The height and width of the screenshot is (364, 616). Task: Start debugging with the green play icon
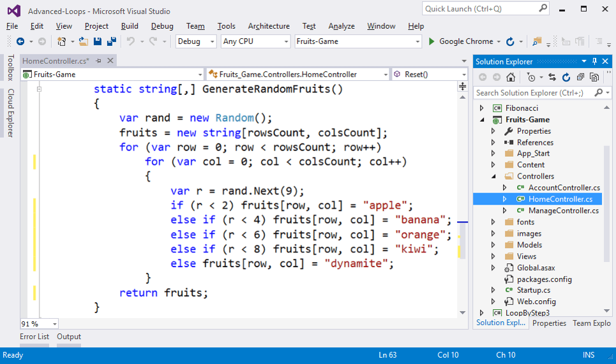[x=432, y=41]
